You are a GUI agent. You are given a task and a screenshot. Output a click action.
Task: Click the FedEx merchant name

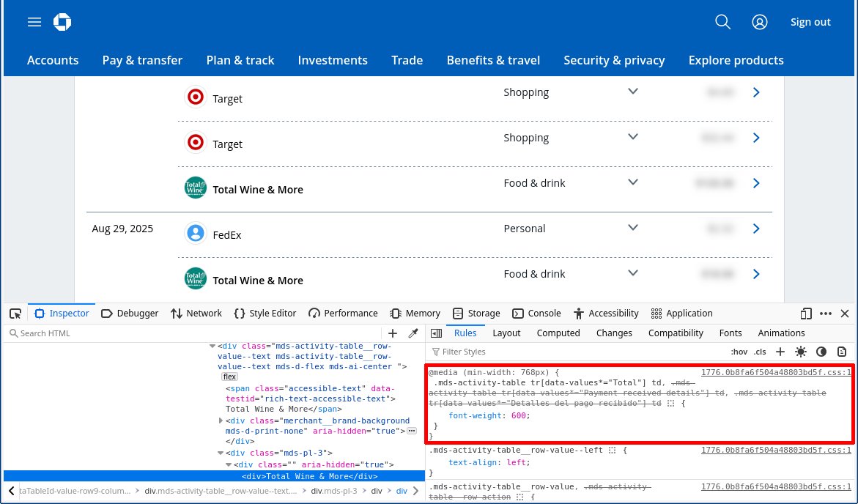[x=227, y=235]
